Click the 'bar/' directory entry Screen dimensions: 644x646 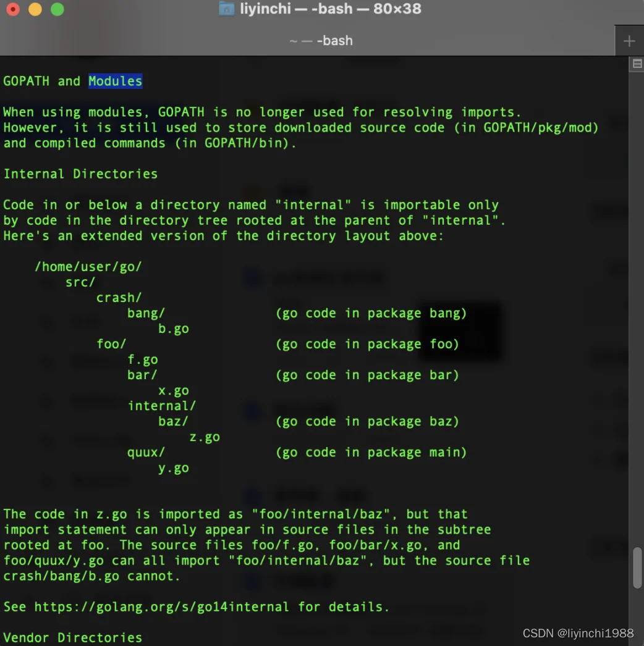click(142, 375)
